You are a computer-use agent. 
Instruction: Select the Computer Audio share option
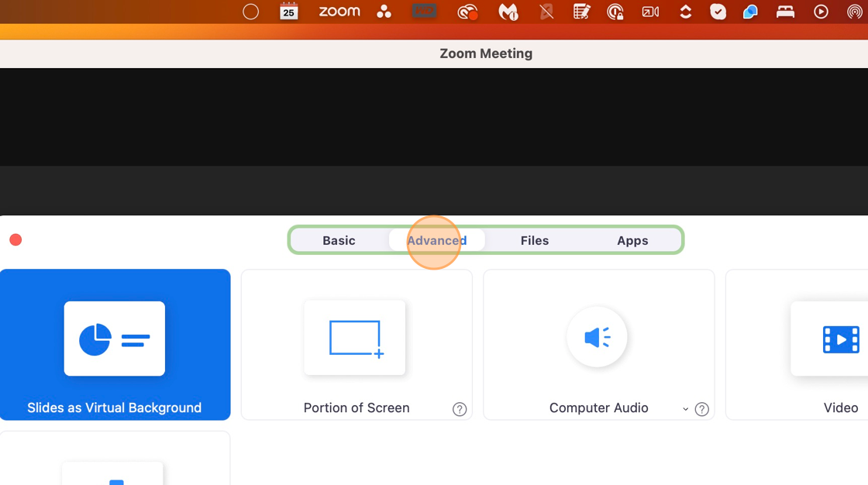click(598, 344)
